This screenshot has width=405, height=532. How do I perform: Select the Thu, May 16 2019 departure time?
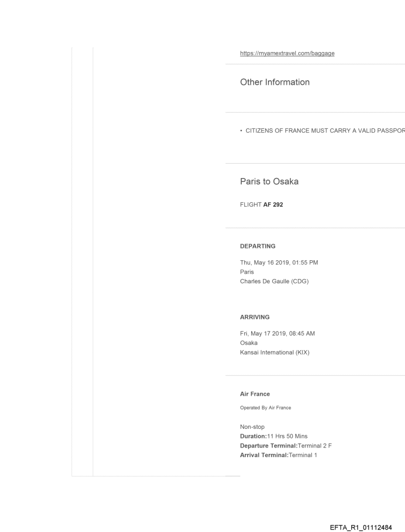[279, 263]
